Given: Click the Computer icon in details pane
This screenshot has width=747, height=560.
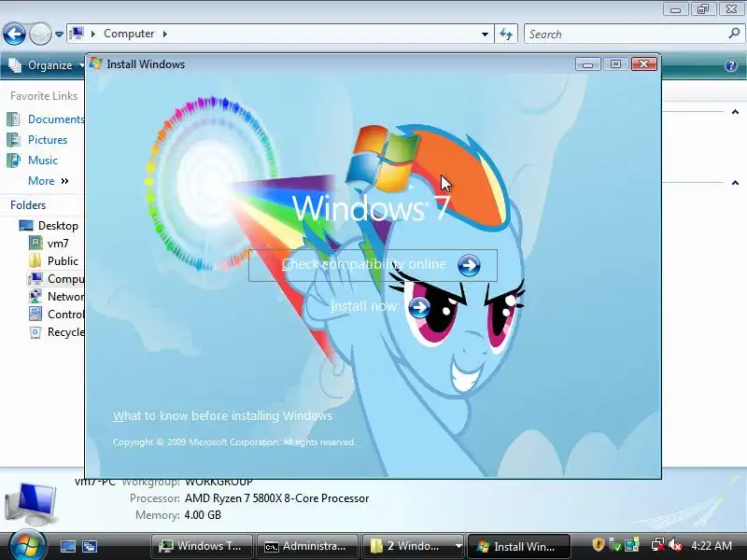Looking at the screenshot, I should (x=31, y=503).
